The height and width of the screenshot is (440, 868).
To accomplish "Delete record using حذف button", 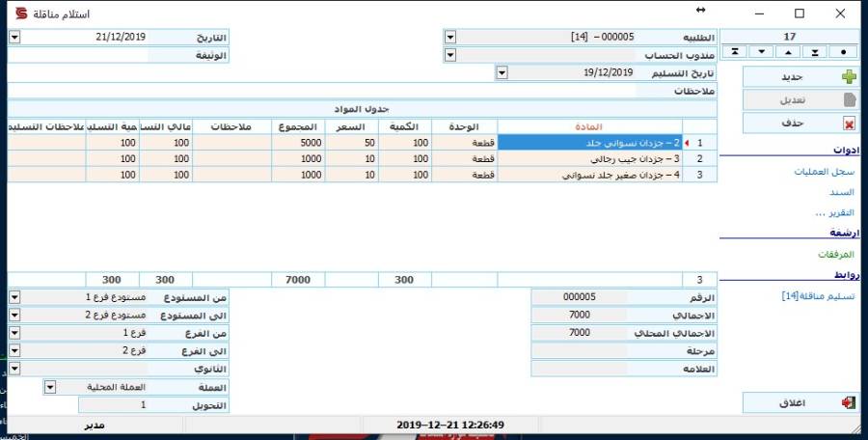I will point(800,123).
